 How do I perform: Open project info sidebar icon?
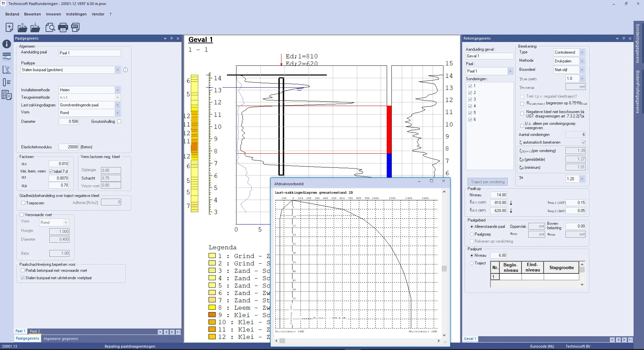click(x=7, y=44)
